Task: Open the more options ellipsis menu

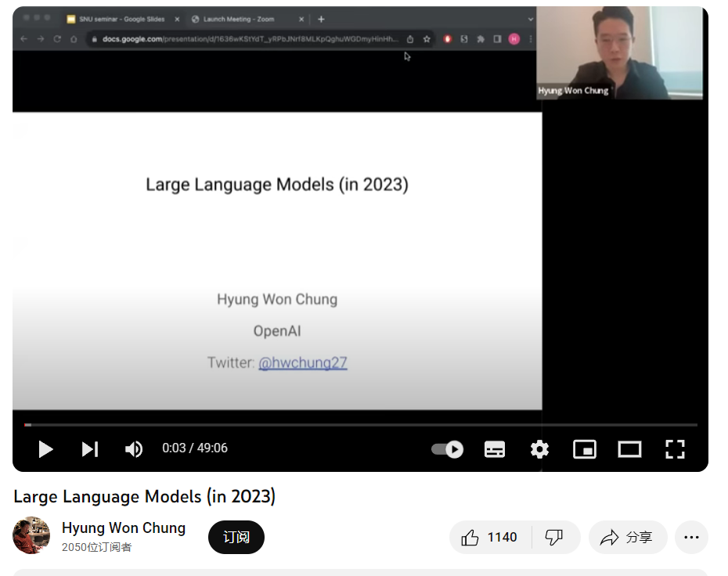Action: [x=691, y=537]
